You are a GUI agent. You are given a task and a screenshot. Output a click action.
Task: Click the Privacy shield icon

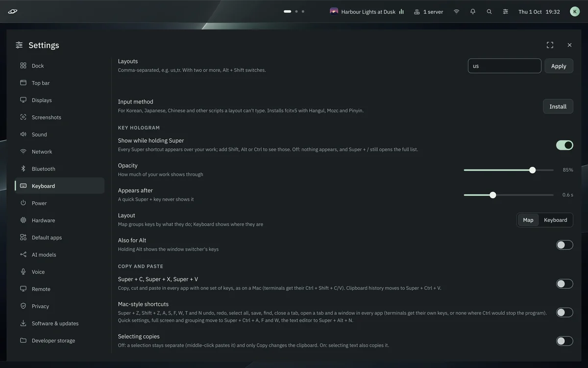(x=23, y=306)
